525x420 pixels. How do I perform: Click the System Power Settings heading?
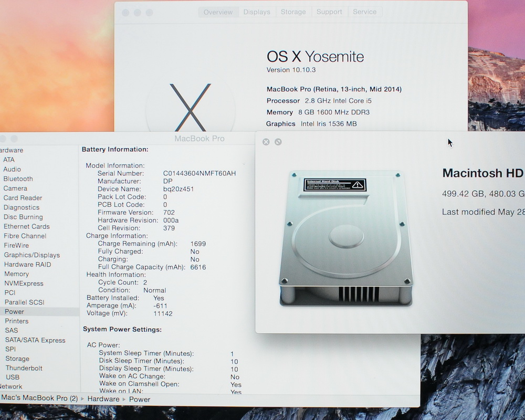coord(122,330)
